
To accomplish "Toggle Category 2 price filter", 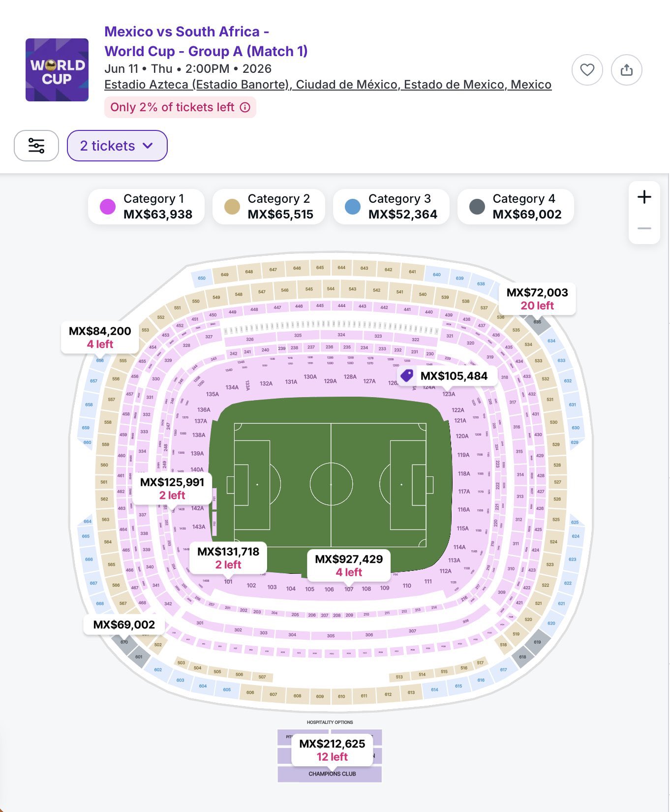I will (x=269, y=207).
